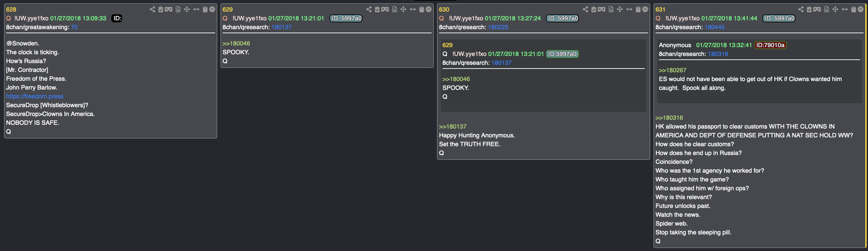The image size is (868, 251).
Task: Click the clipboard-check icon on post 628
Action: (x=161, y=9)
